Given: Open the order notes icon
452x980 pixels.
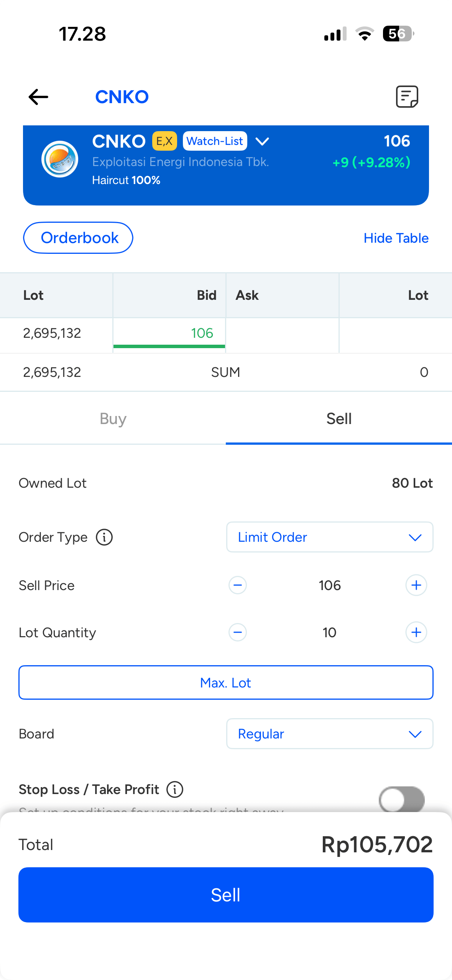Looking at the screenshot, I should (x=407, y=97).
